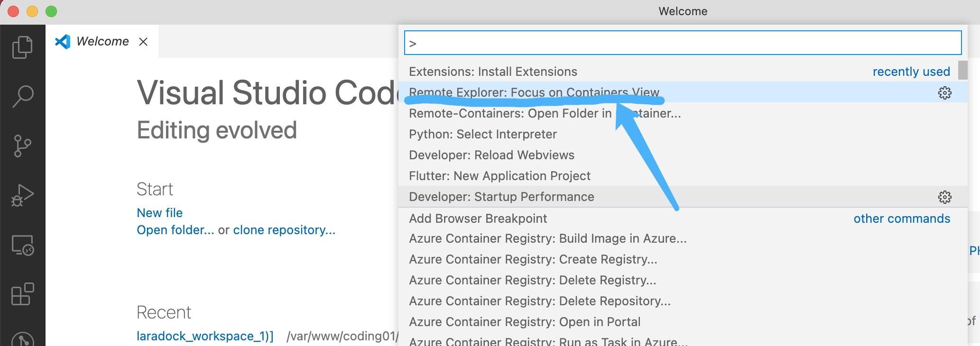Open the Explorer view in activity bar
980x346 pixels.
(x=22, y=47)
